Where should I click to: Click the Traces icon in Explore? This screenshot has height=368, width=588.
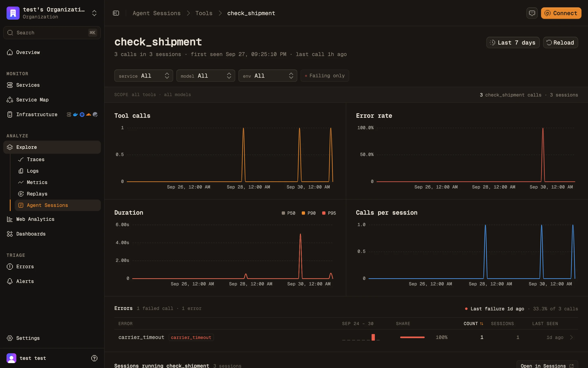coord(21,159)
